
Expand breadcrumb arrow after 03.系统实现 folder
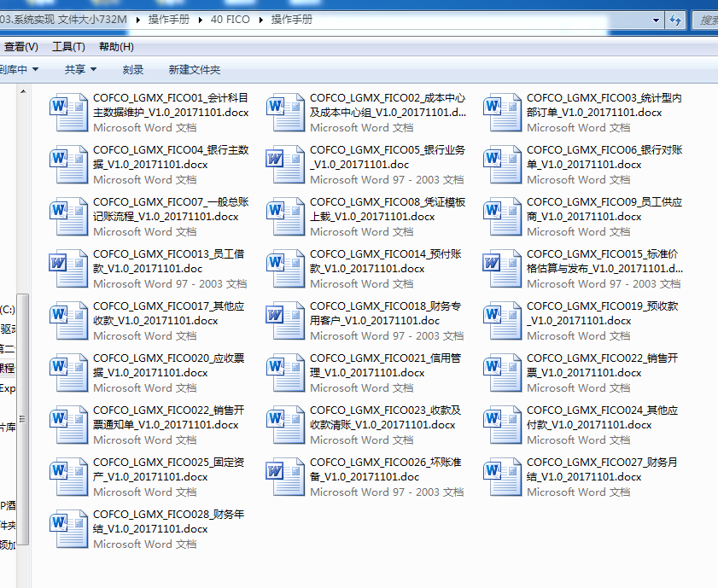tap(137, 20)
